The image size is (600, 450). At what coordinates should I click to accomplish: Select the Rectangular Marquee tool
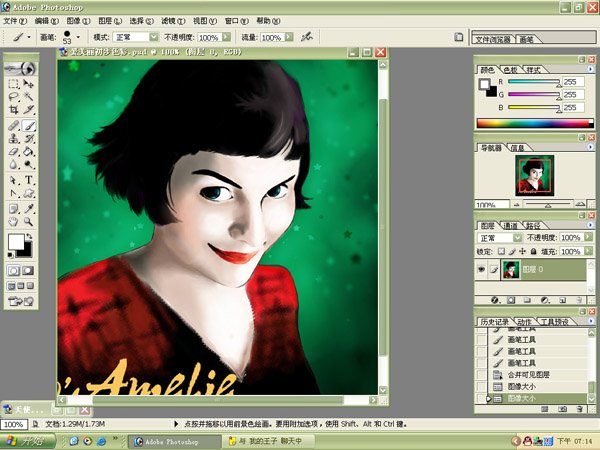pyautogui.click(x=14, y=84)
